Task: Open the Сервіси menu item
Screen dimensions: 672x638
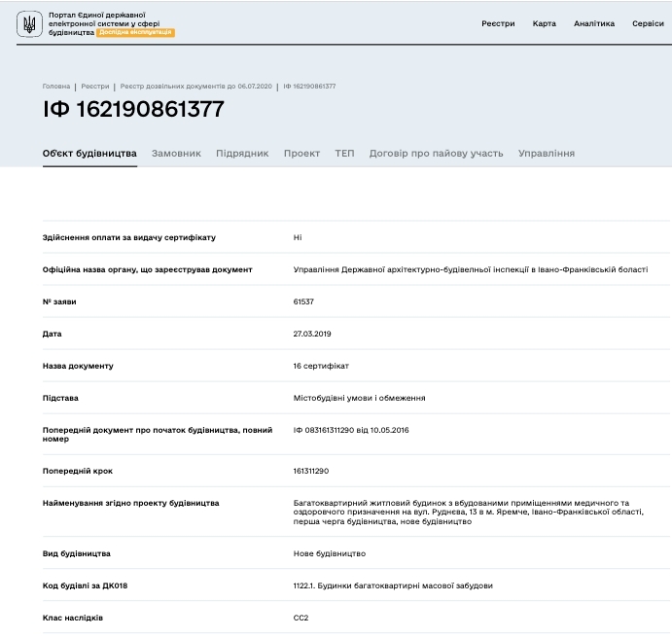Action: 648,23
